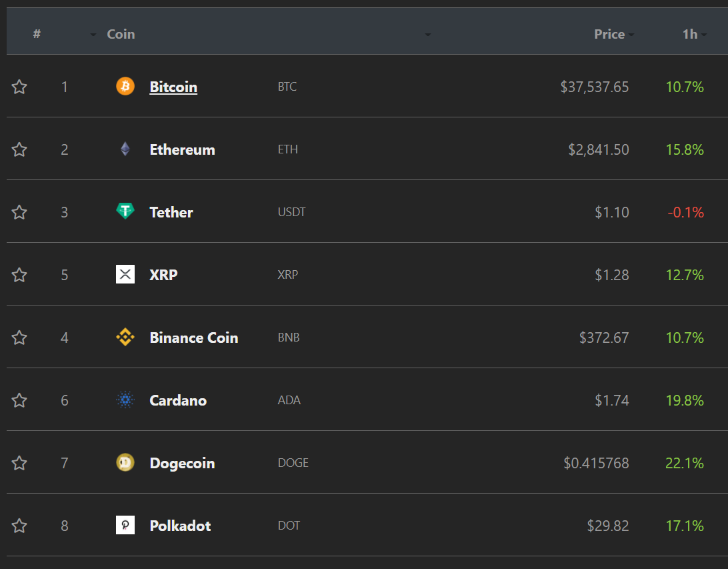Sort by Price column arrow
The width and height of the screenshot is (728, 569).
(x=631, y=35)
